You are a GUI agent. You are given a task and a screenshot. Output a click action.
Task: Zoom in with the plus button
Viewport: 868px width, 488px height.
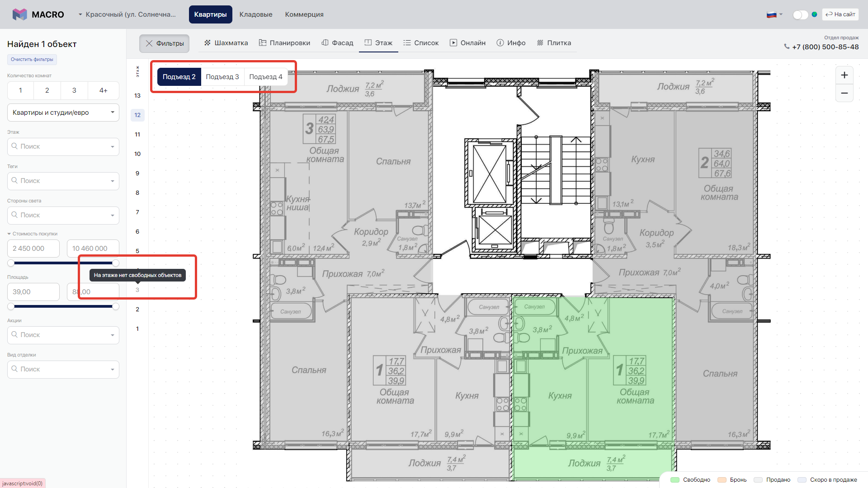tap(844, 75)
